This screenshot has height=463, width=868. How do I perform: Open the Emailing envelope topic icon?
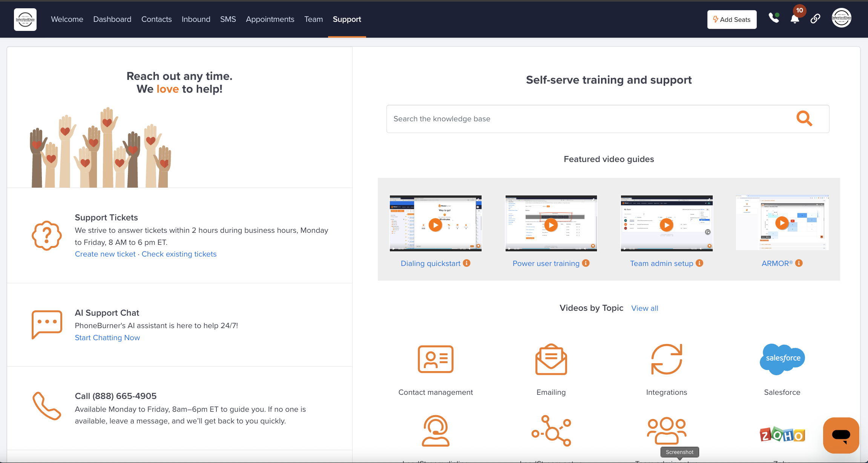click(551, 359)
